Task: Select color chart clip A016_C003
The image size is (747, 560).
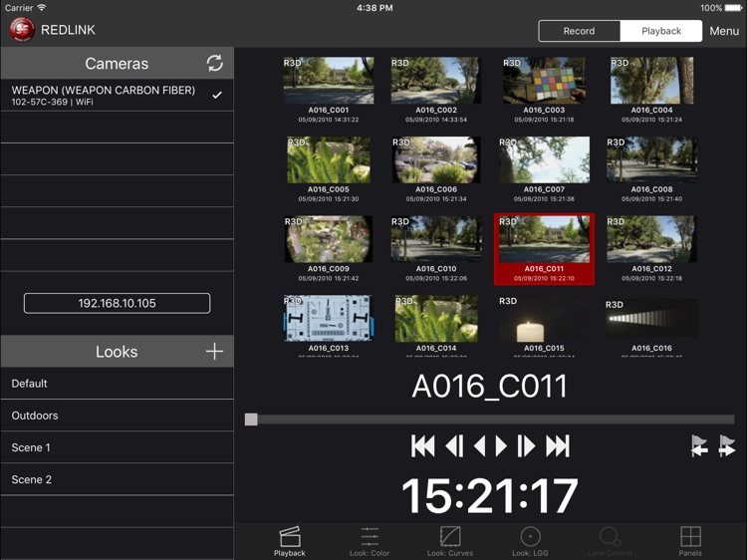Action: coord(544,80)
